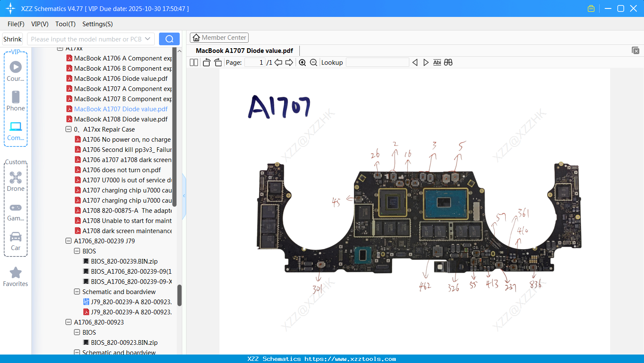
Task: Collapse the A1706_820-00239 J79 folder
Action: tap(69, 241)
